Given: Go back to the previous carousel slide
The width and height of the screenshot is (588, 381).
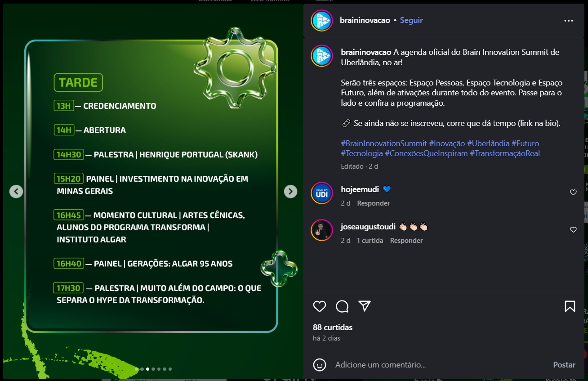Looking at the screenshot, I should [16, 192].
